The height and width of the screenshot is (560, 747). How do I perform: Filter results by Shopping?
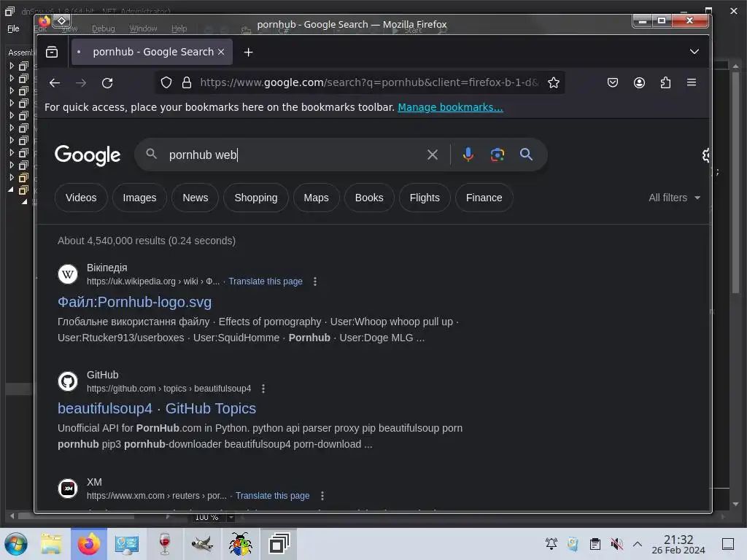pyautogui.click(x=256, y=198)
